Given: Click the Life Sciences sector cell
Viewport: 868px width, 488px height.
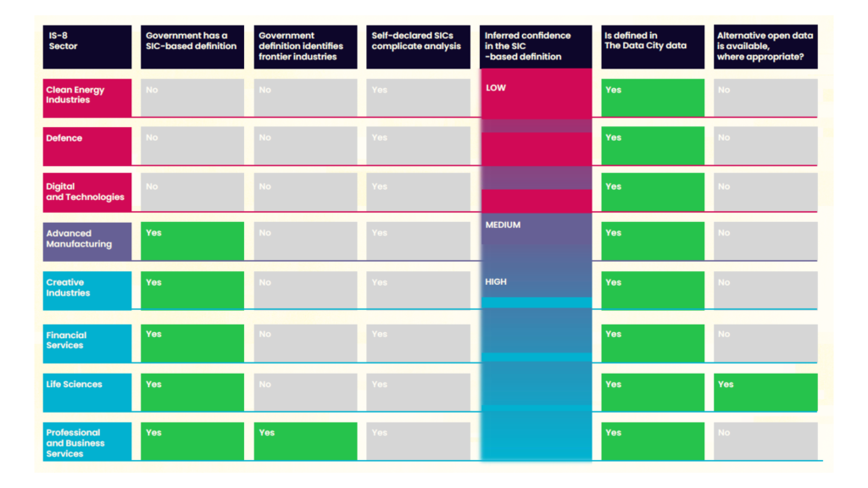Looking at the screenshot, I should pos(87,392).
